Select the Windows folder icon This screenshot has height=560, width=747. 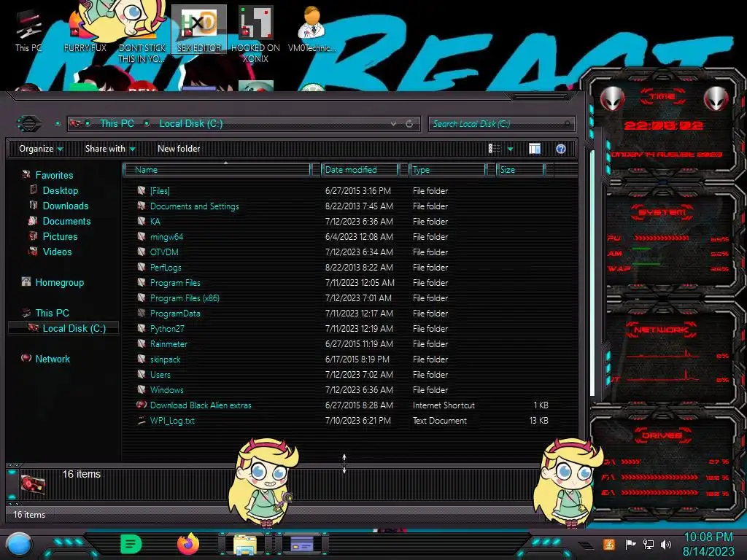pyautogui.click(x=141, y=389)
